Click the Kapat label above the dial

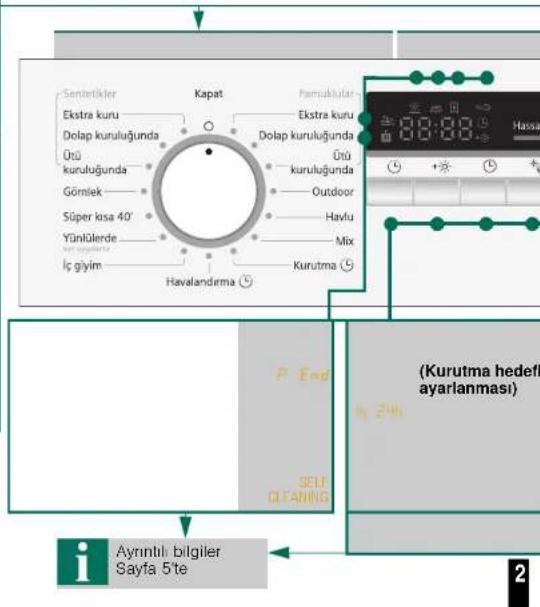click(209, 94)
